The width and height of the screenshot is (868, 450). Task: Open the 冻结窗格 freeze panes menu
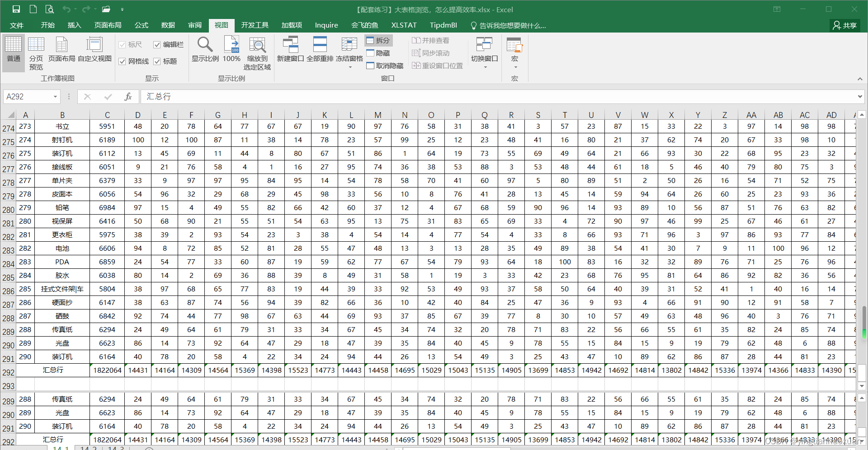point(349,52)
